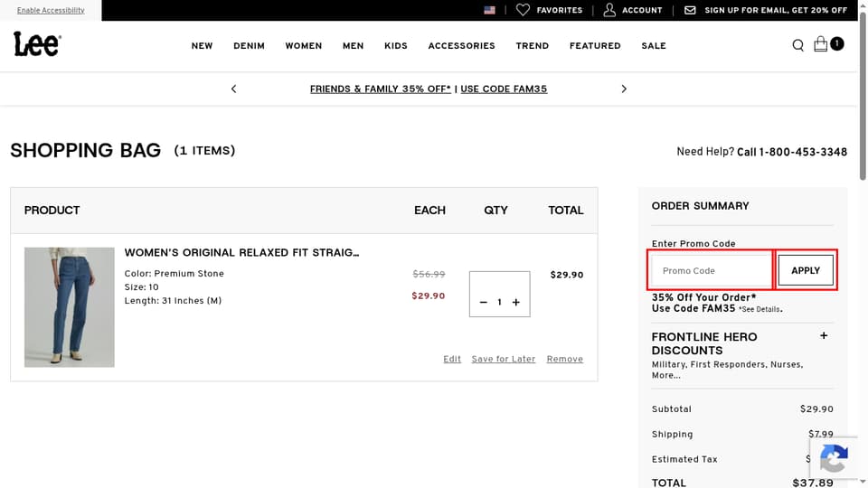Edit the jeans item

pos(452,359)
